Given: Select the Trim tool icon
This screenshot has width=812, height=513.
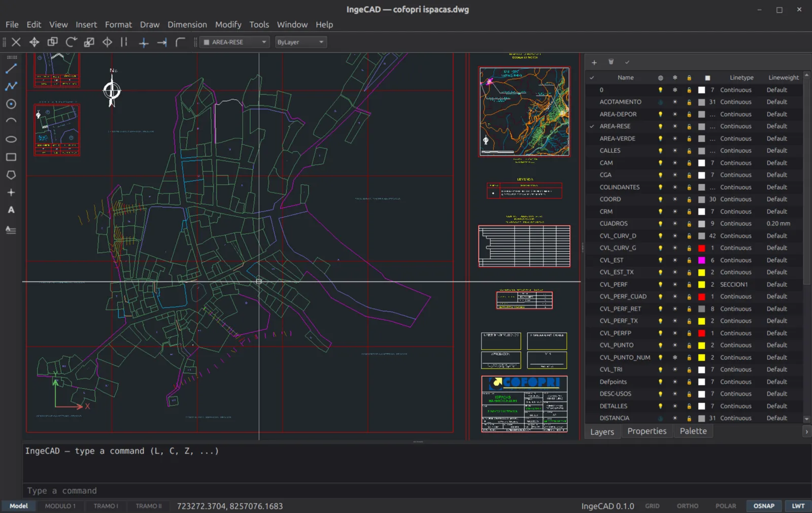Looking at the screenshot, I should click(x=144, y=42).
